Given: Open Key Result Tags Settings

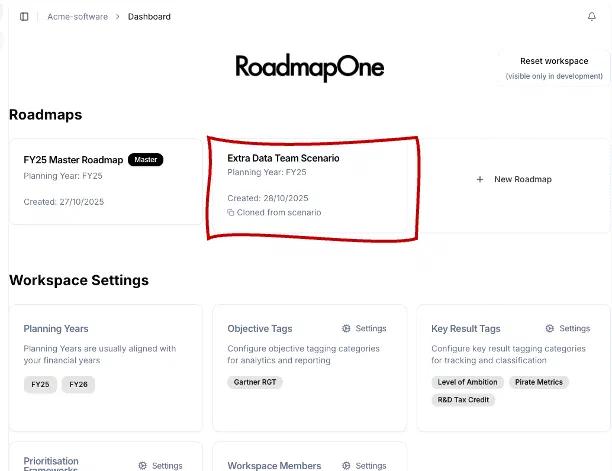Looking at the screenshot, I should pyautogui.click(x=568, y=329).
